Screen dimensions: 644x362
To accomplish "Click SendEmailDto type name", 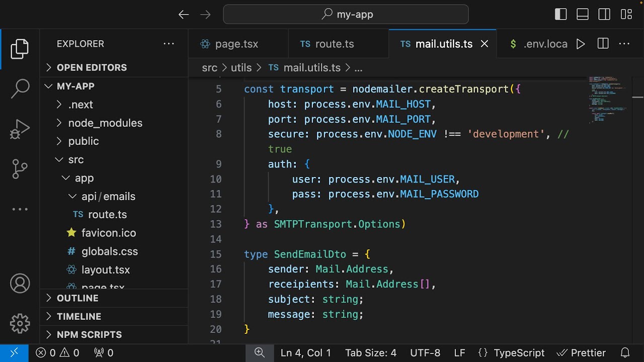I will point(310,254).
